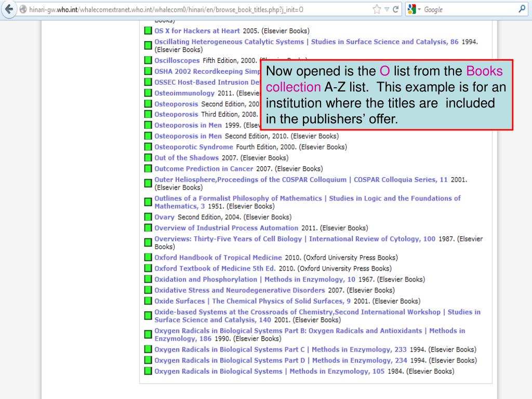The width and height of the screenshot is (532, 399).
Task: Open the Out of the Shadows link
Action: coord(187,158)
